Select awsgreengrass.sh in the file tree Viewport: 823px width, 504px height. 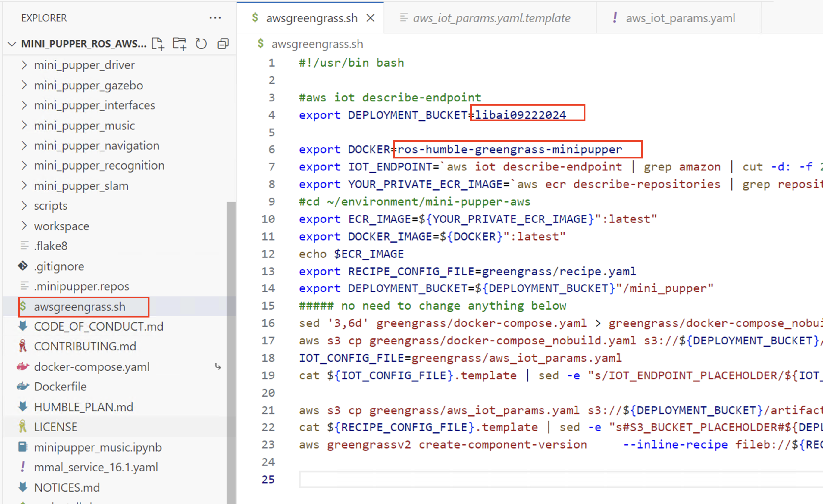pyautogui.click(x=80, y=306)
